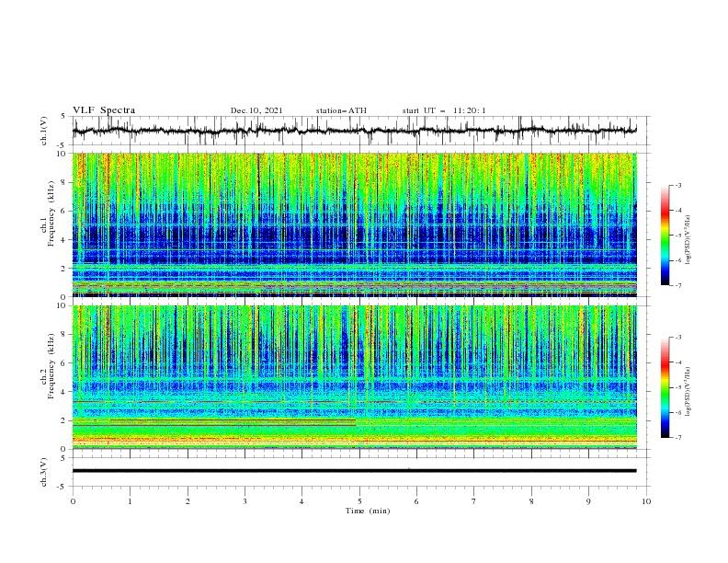Image resolution: width=728 pixels, height=563 pixels.
Task: Click the 'start UT = 11:20:1' label
Action: click(x=444, y=110)
